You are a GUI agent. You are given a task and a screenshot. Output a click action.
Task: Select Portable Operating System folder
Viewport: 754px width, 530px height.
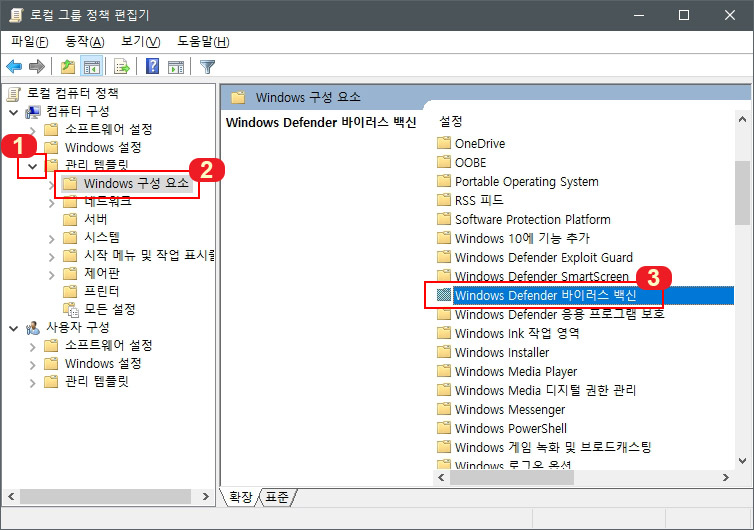tap(527, 181)
